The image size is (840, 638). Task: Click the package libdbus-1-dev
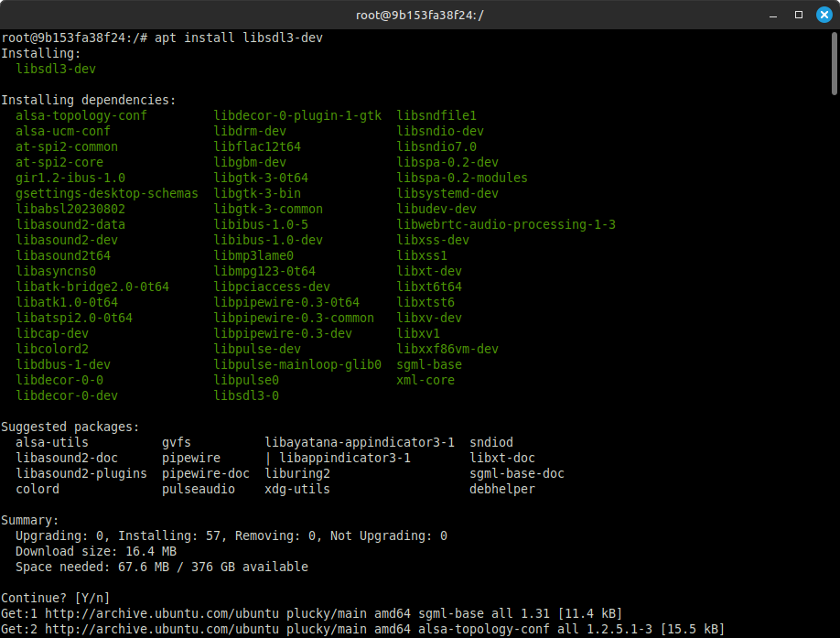pos(62,363)
